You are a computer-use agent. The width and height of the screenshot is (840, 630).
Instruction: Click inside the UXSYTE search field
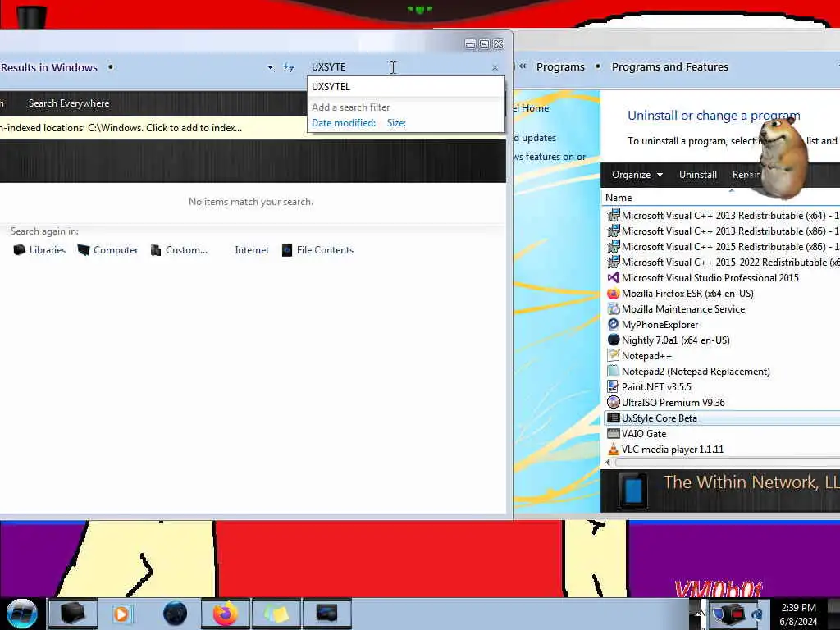coord(399,67)
